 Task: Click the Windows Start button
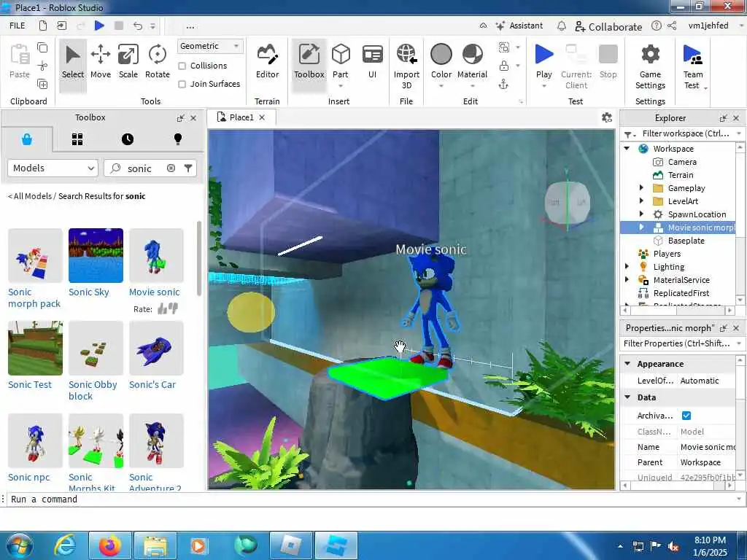(18, 545)
